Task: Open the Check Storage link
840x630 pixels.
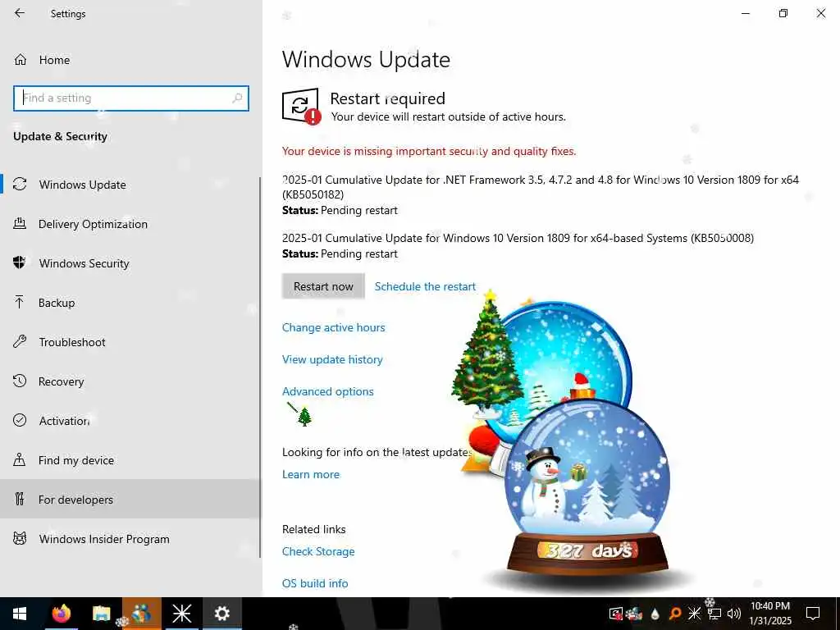Action: coord(318,551)
